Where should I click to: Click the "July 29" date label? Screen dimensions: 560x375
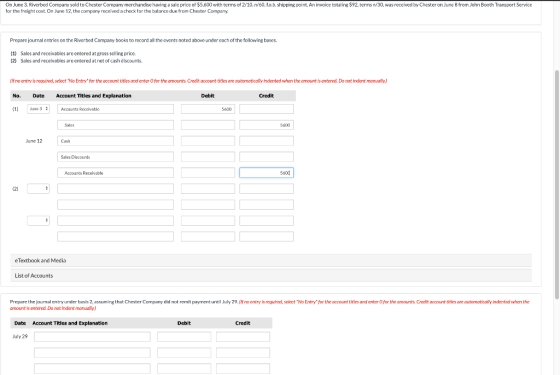(x=20, y=336)
